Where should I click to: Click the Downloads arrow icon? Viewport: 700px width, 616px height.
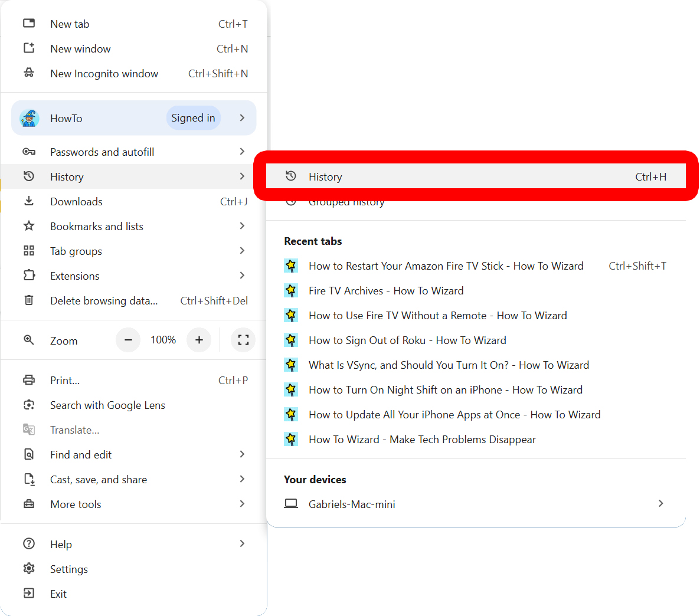tap(29, 201)
